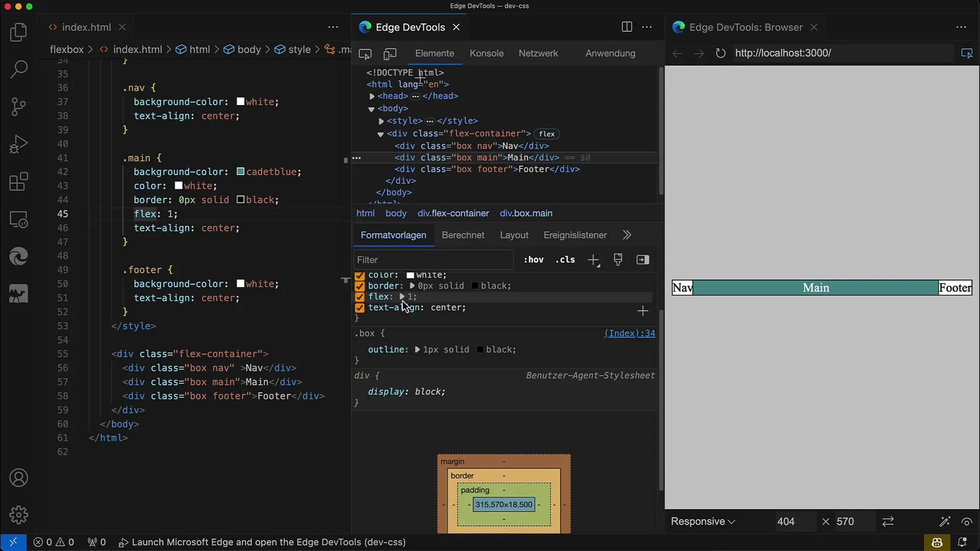The width and height of the screenshot is (980, 551).
Task: Open the Run and Debug view
Action: (x=18, y=144)
